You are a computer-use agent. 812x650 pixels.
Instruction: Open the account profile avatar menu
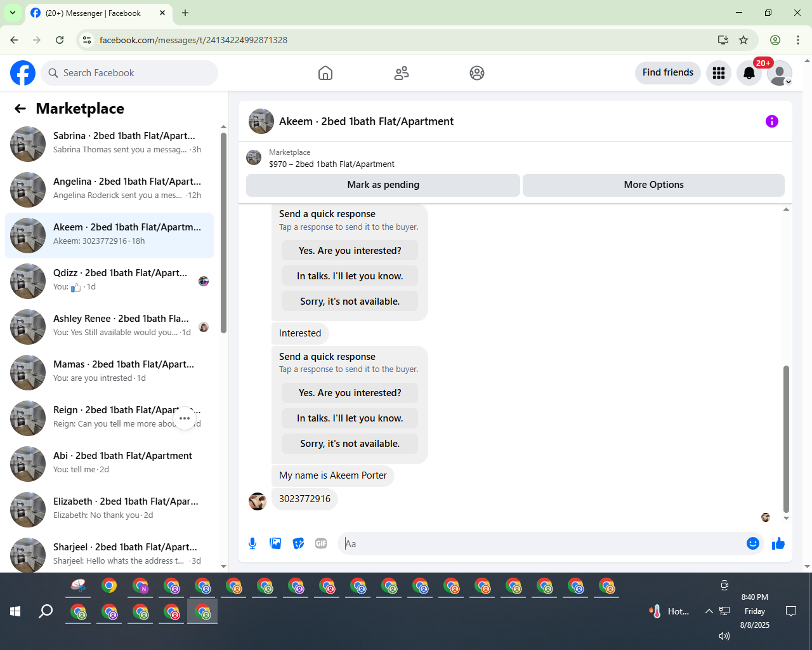click(780, 73)
